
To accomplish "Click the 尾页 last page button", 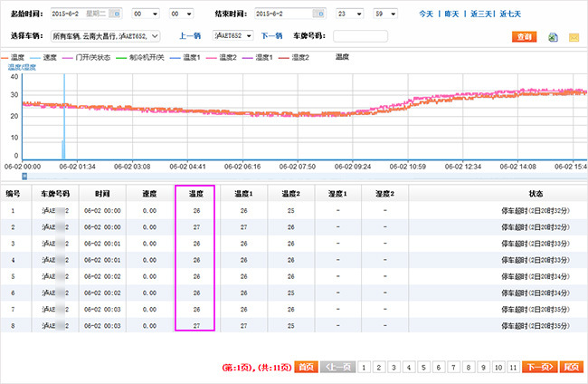I will coord(572,367).
